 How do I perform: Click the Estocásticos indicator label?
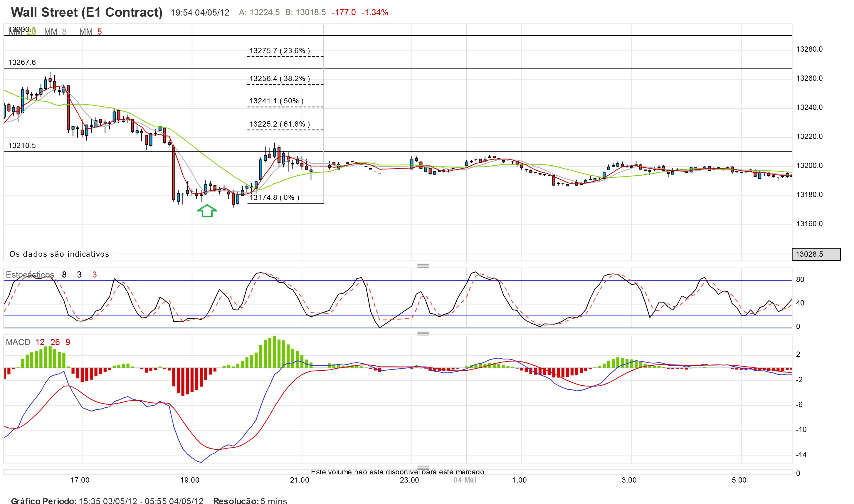pos(30,275)
